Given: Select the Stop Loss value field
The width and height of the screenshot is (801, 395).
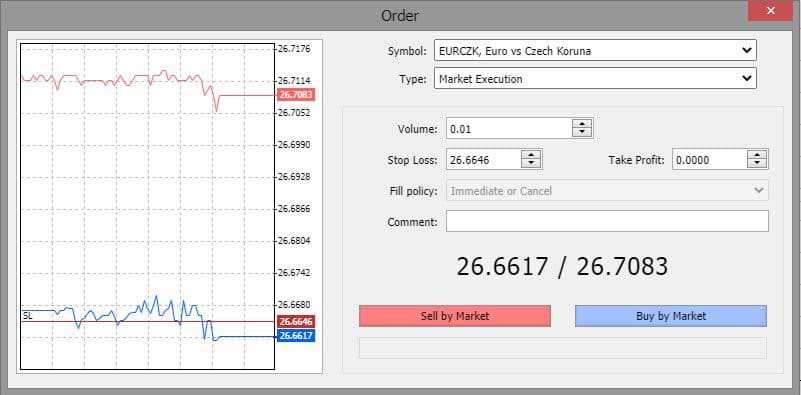Looking at the screenshot, I should coord(483,160).
